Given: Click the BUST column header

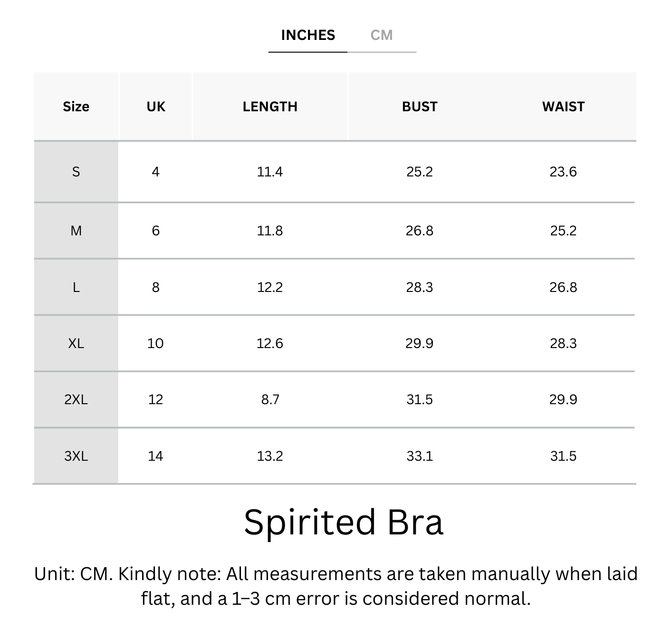Looking at the screenshot, I should click(420, 107).
